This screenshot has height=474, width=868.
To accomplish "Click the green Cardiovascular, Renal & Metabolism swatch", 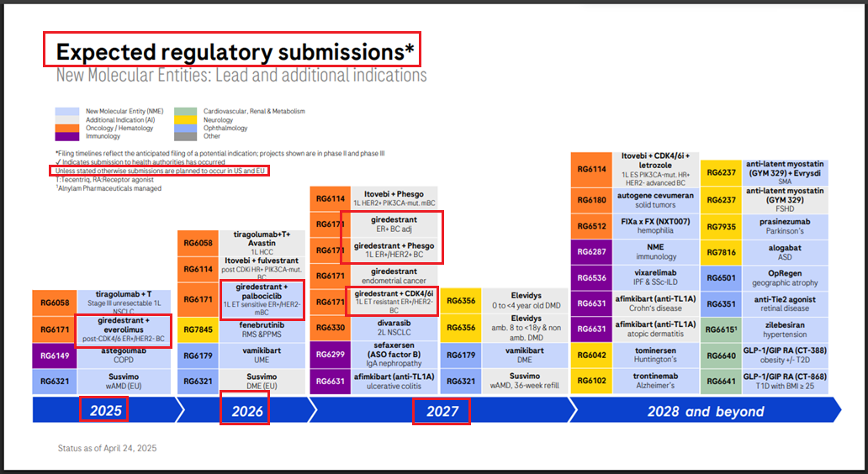I will click(x=185, y=111).
